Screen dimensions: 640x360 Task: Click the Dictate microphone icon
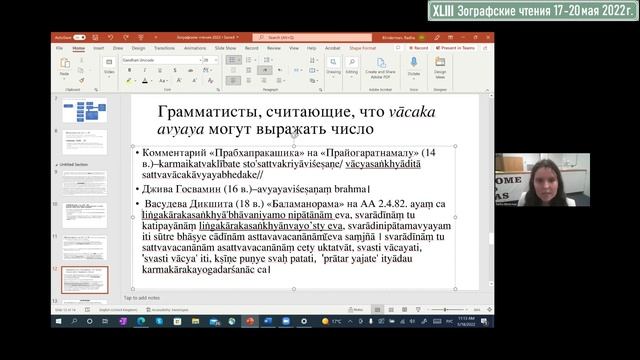pyautogui.click(x=414, y=62)
